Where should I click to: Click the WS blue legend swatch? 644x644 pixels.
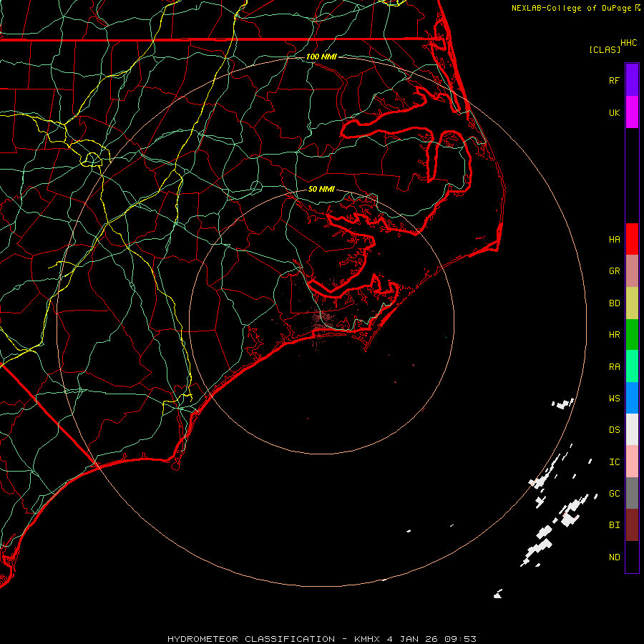tap(632, 398)
